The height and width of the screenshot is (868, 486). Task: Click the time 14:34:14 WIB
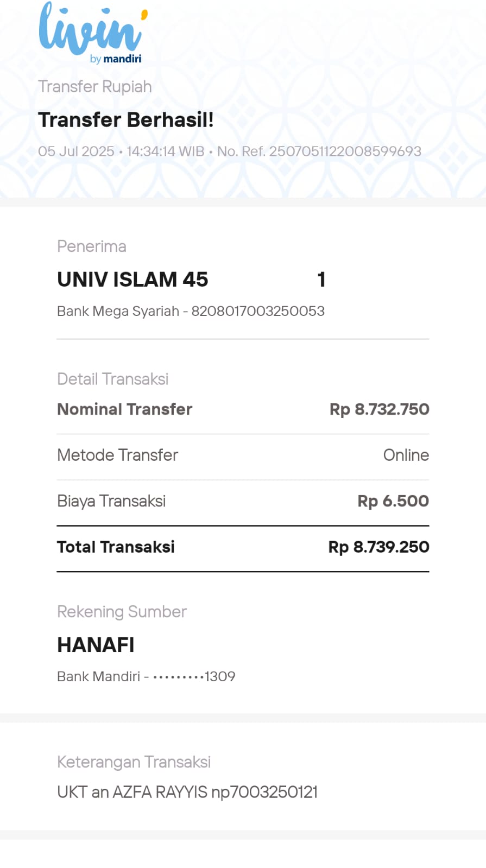(x=166, y=151)
